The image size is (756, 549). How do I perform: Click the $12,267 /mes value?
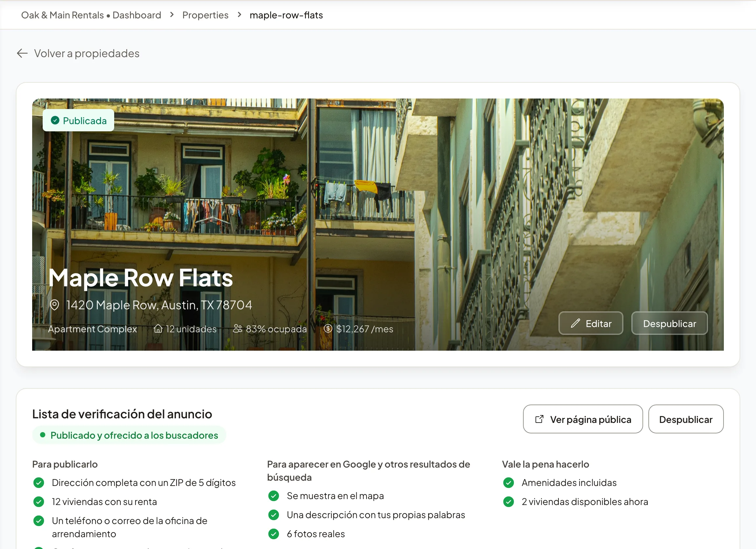365,329
